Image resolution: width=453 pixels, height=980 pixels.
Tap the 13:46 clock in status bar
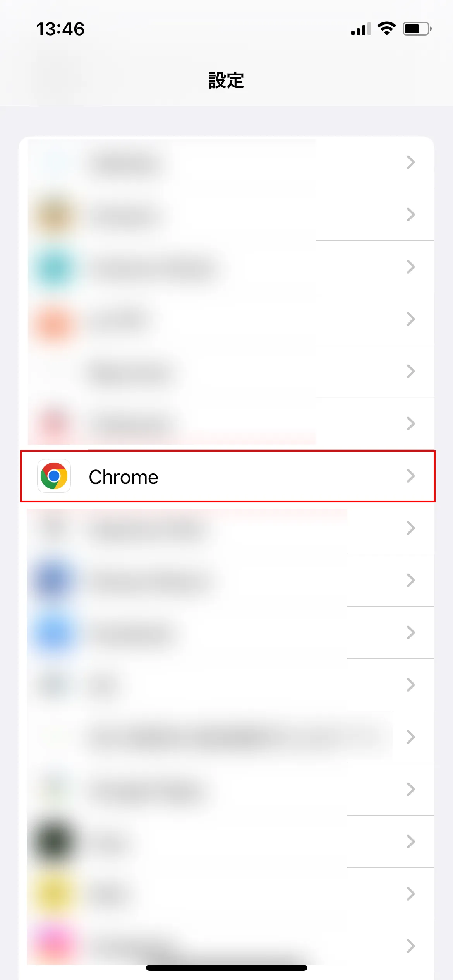60,29
